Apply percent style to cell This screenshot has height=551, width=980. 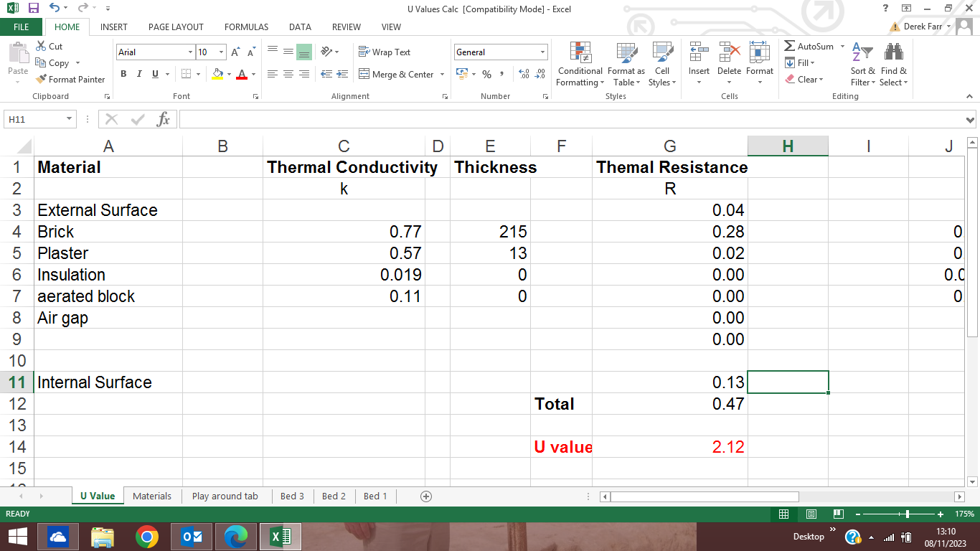coord(486,75)
